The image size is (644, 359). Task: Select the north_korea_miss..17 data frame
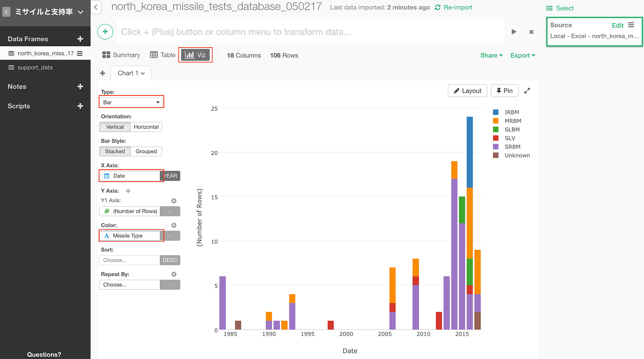[x=45, y=53]
